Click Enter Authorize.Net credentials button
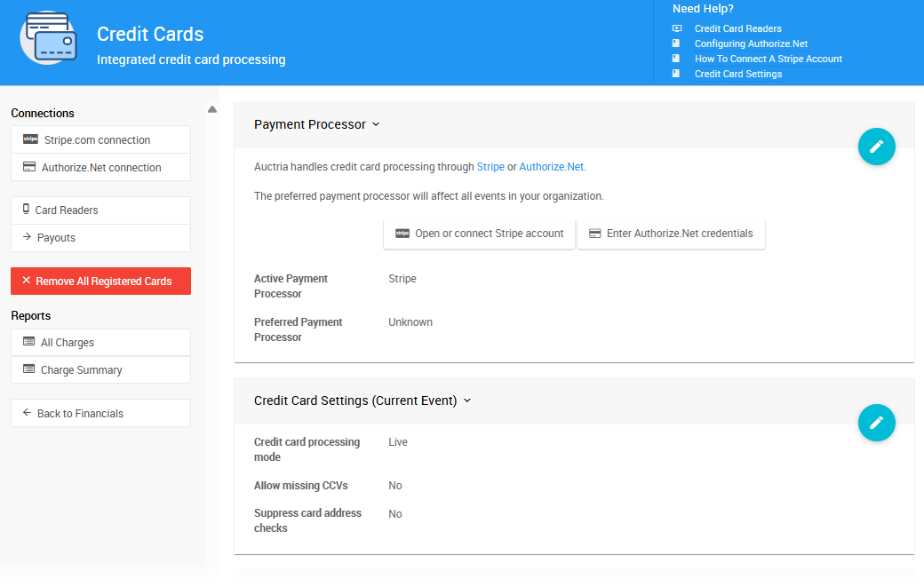Image resolution: width=924 pixels, height=587 pixels. [x=671, y=234]
